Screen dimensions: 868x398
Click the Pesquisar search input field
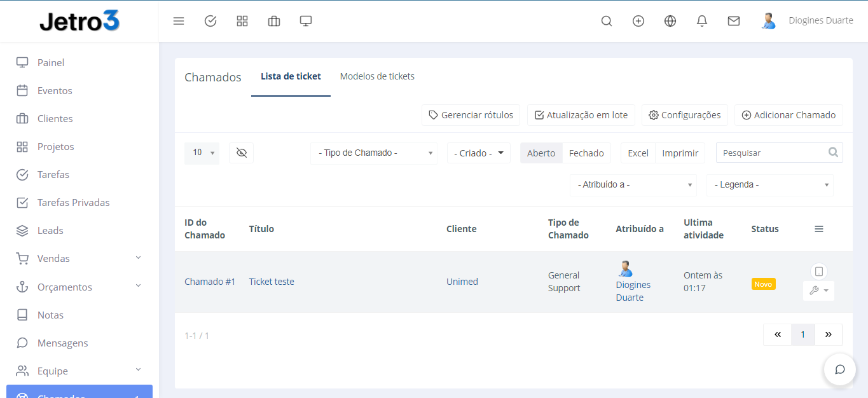(x=773, y=153)
